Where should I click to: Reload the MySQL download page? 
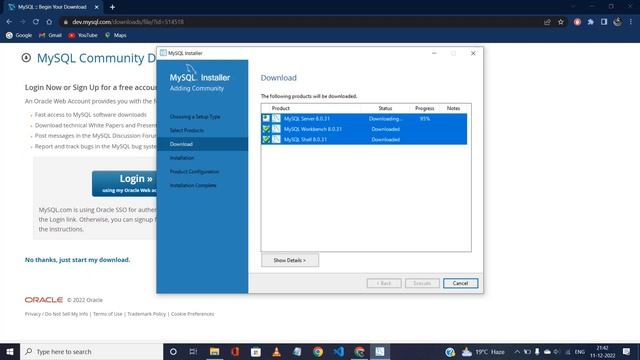pos(36,22)
